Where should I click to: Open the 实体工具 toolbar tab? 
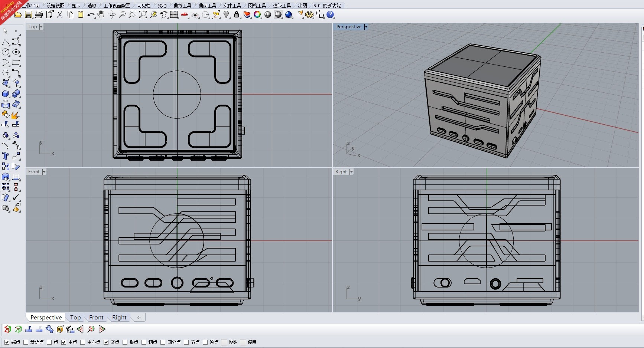[x=232, y=6]
